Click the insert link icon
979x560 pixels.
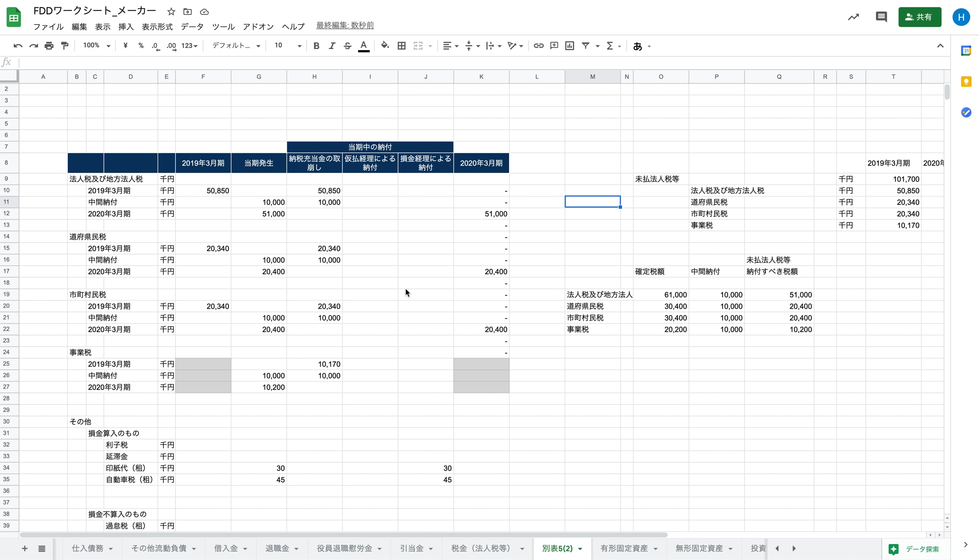(x=538, y=46)
